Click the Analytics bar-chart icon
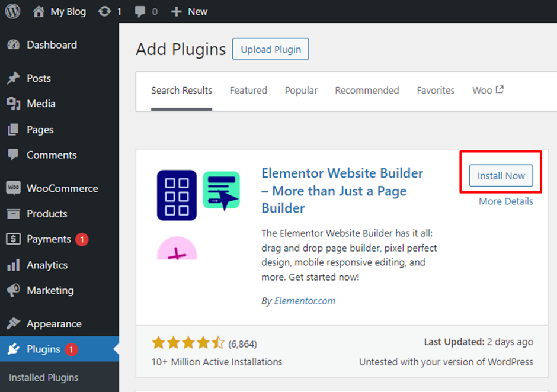557x392 pixels. click(13, 265)
